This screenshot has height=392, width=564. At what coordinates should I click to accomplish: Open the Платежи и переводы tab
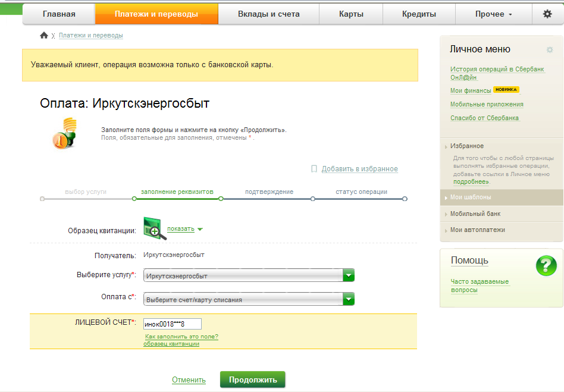click(156, 14)
